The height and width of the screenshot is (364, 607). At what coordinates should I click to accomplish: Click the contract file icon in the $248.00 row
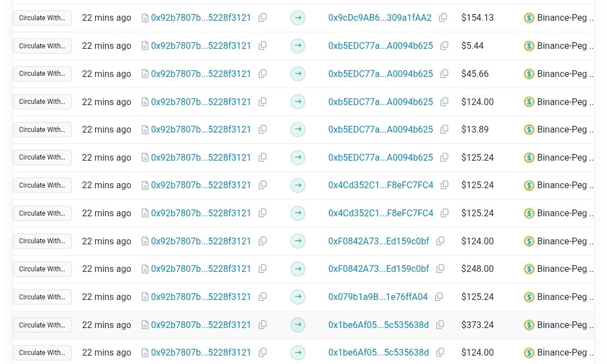145,269
